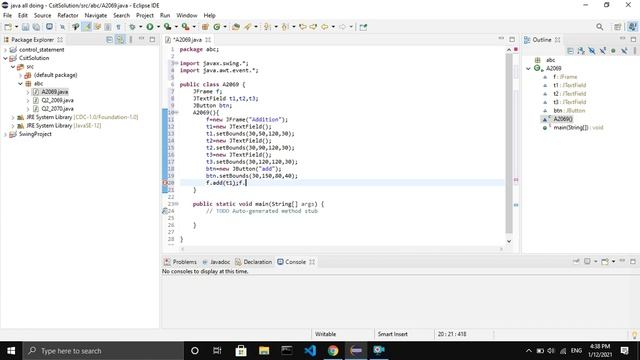Click the magnifier Quick Access search icon
Screen dimensions: 640x360
coord(600,27)
